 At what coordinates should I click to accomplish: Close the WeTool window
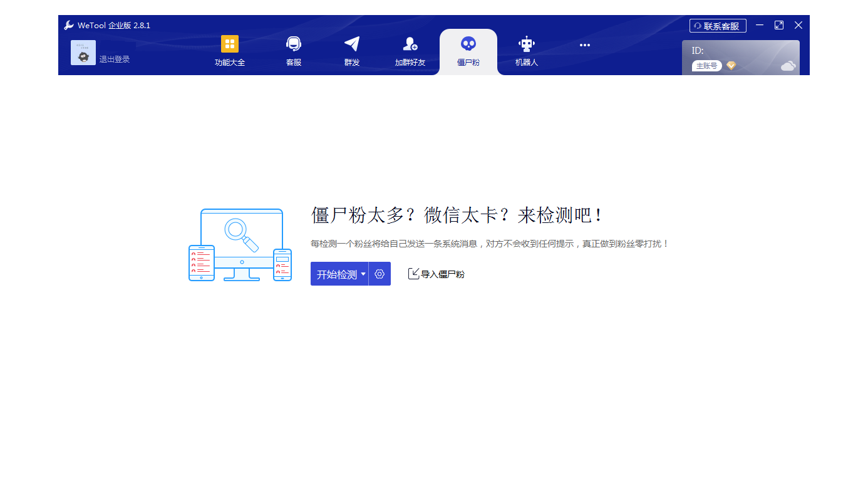coord(798,25)
